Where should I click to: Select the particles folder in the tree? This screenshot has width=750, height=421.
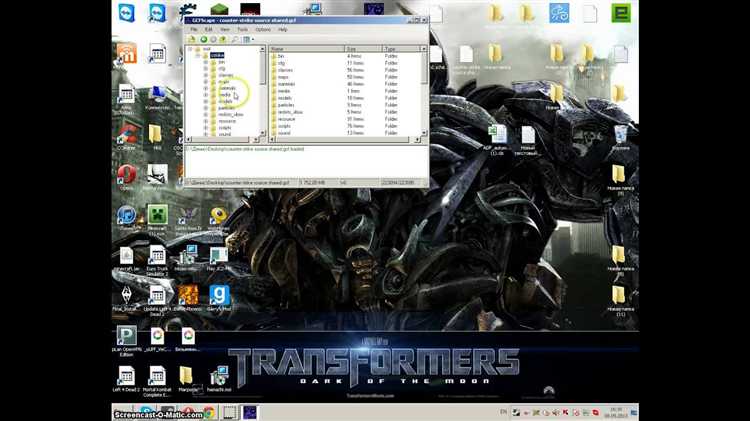click(x=226, y=108)
